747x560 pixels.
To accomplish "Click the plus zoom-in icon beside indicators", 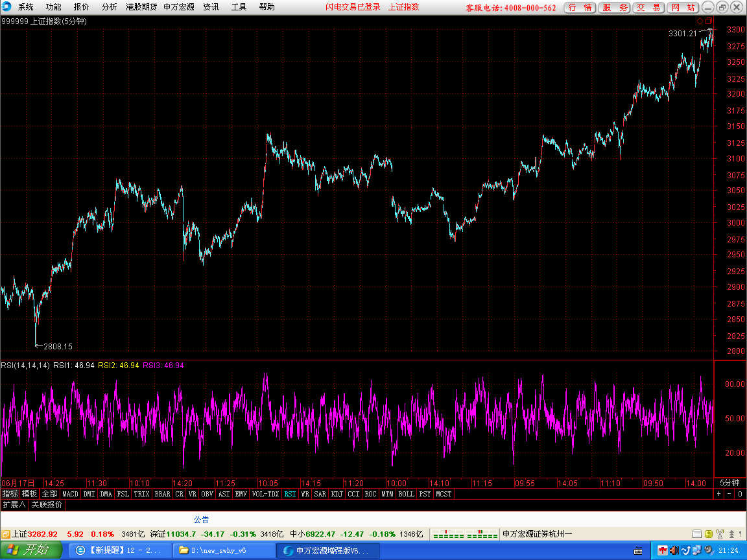I will click(x=719, y=494).
